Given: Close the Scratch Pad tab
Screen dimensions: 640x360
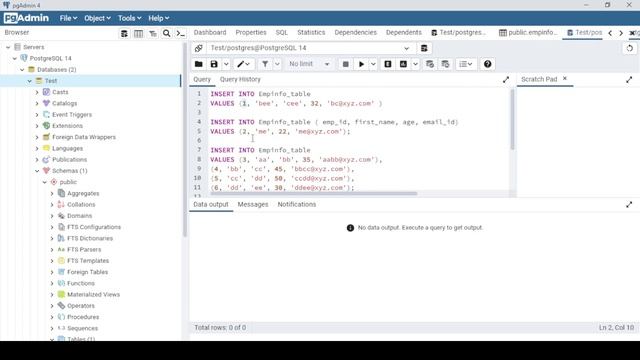Looking at the screenshot, I should pyautogui.click(x=565, y=78).
